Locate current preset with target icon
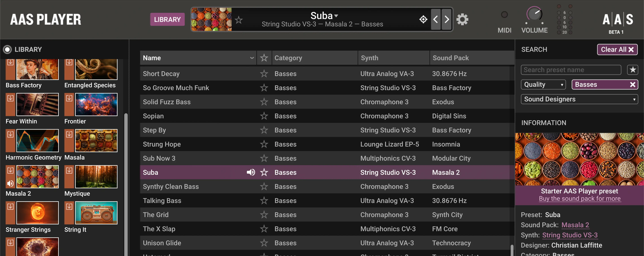This screenshot has width=644, height=256. click(423, 19)
